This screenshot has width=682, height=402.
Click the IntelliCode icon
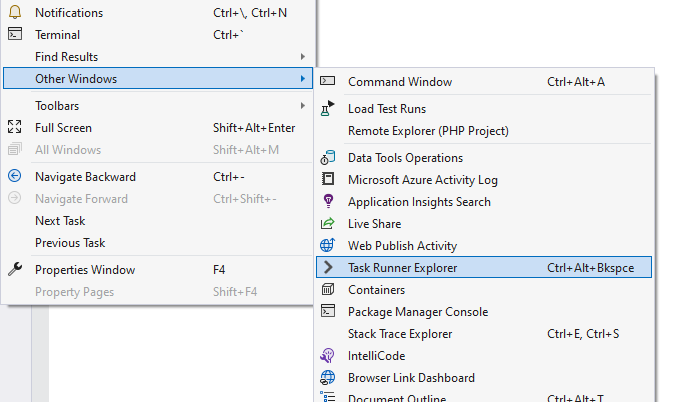point(328,355)
